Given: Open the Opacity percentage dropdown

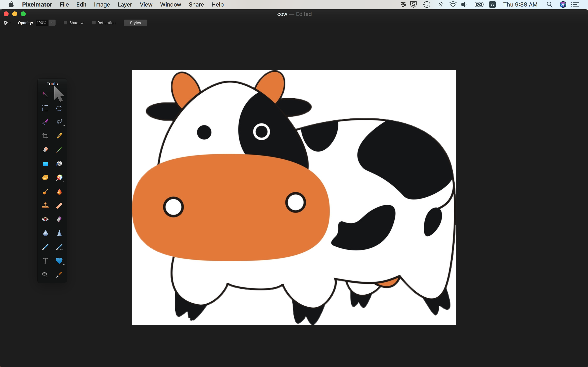Looking at the screenshot, I should point(52,23).
